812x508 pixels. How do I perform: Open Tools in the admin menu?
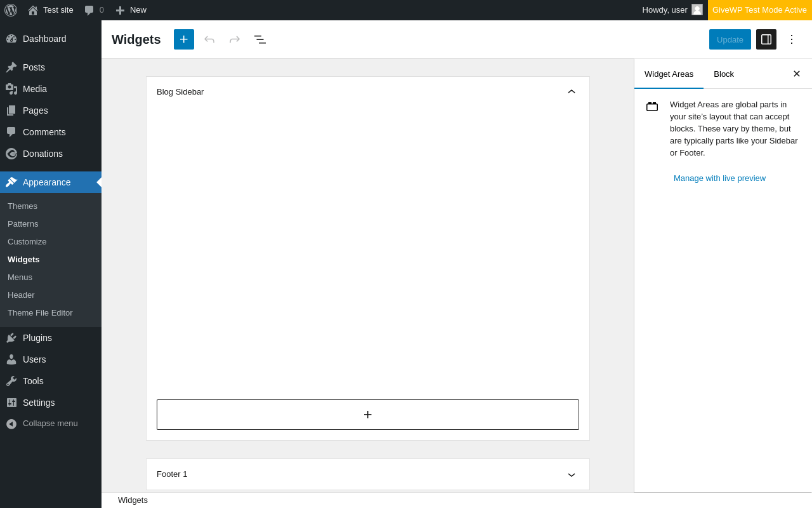click(51, 381)
